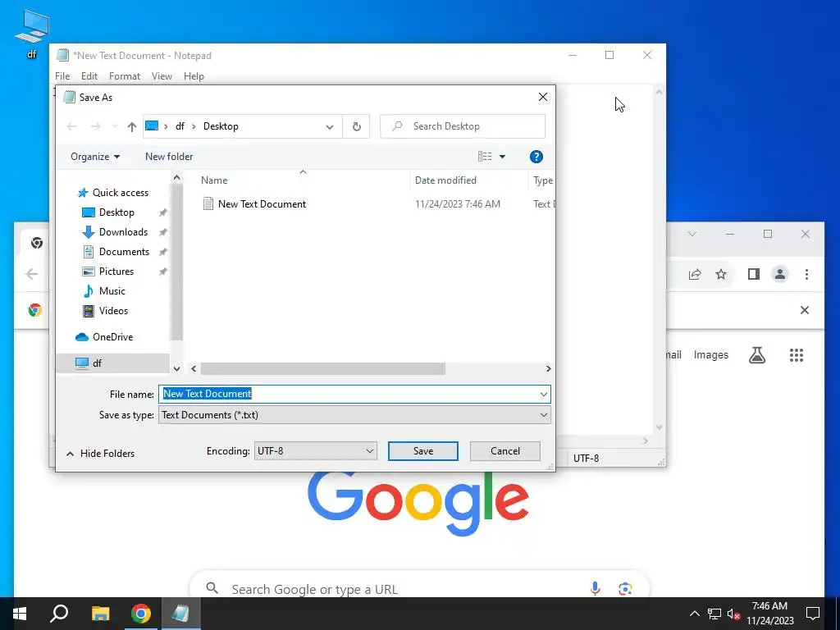Screen dimensions: 840x630
Task: Click the change view icon in Save As
Action: coord(484,157)
